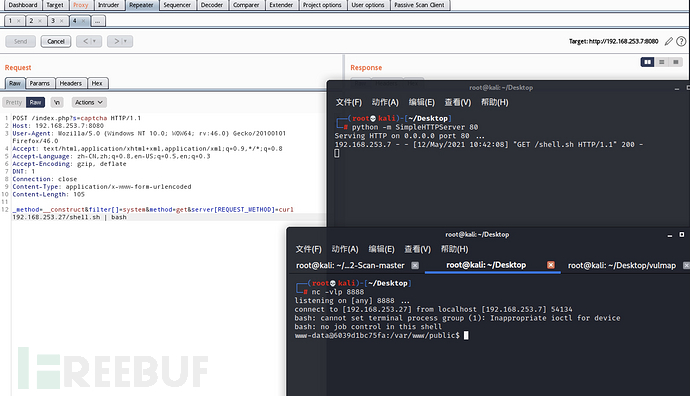Open the Comparer tab

click(x=246, y=5)
